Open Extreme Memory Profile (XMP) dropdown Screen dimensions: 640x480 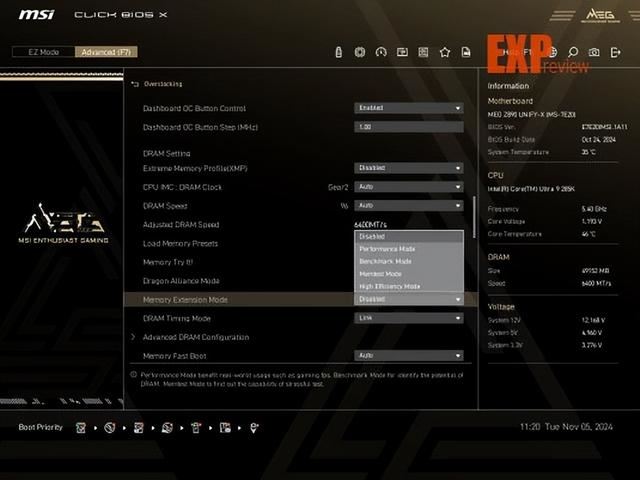click(409, 168)
